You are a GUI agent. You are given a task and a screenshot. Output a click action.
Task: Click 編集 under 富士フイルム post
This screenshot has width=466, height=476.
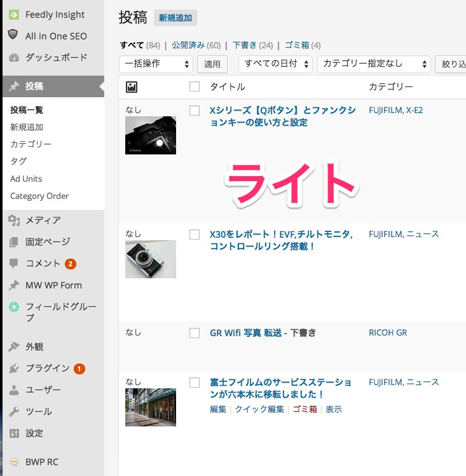[x=218, y=409]
